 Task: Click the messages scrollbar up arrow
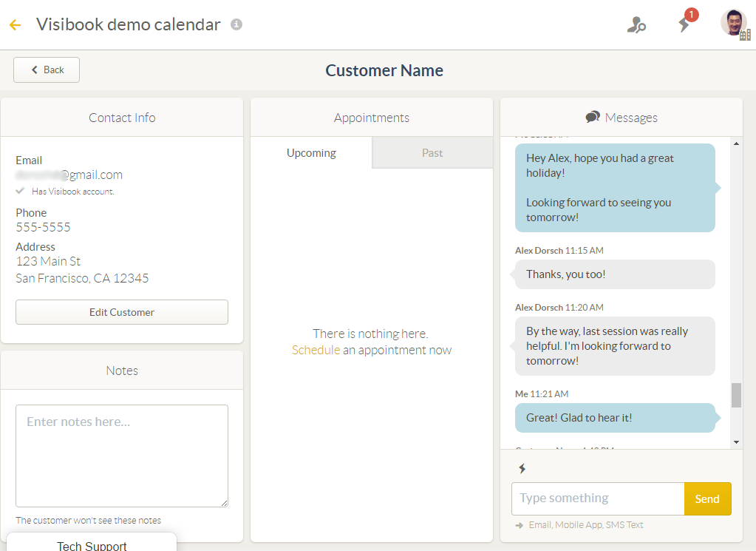click(x=736, y=143)
